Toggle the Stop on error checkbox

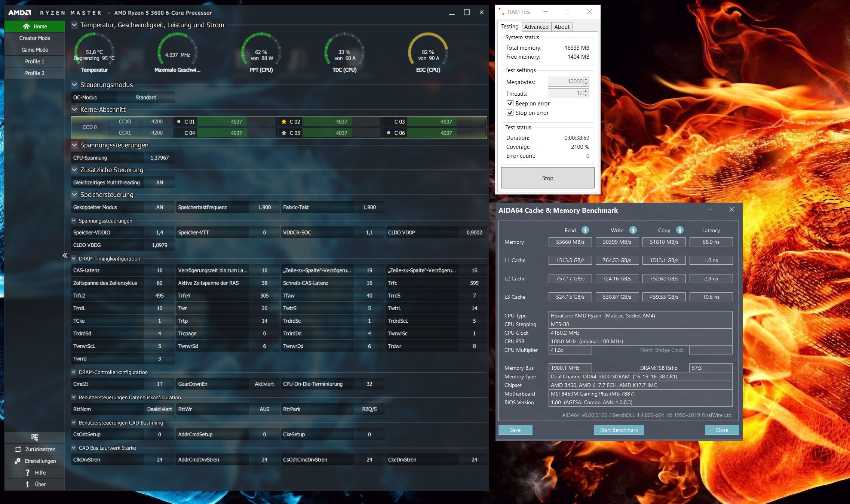[x=510, y=113]
